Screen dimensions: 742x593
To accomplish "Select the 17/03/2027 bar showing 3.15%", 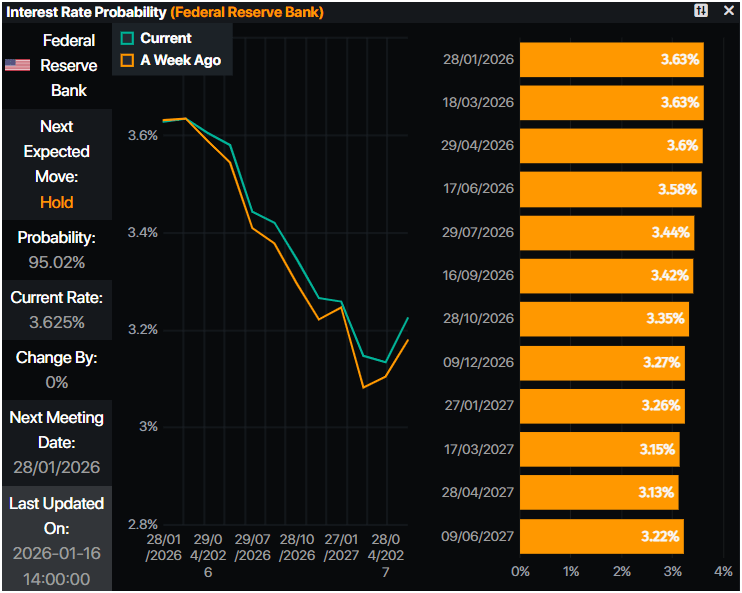I will 599,449.
